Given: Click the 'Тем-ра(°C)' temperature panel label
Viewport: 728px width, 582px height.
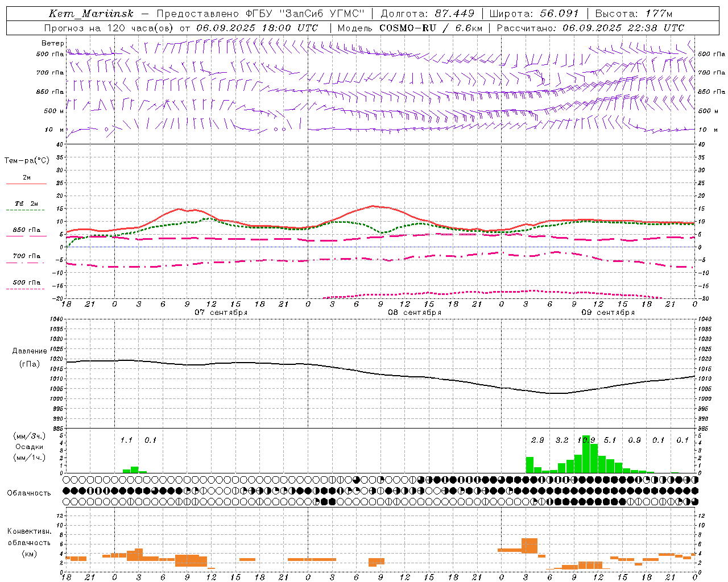Looking at the screenshot, I should point(27,161).
